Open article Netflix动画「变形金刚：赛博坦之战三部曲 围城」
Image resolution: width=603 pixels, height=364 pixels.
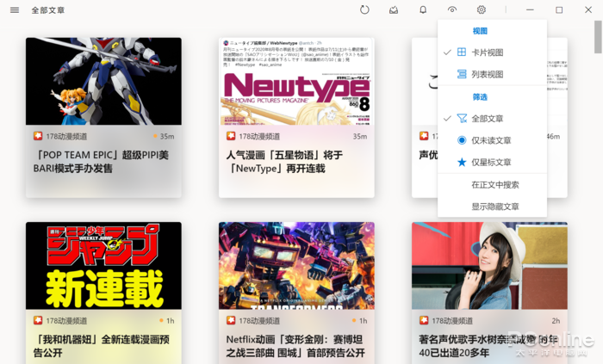point(295,346)
